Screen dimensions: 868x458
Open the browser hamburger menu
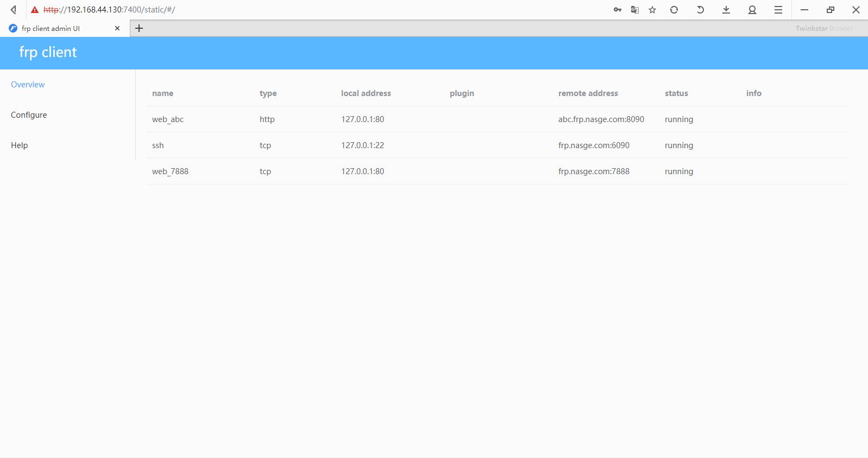coord(778,10)
